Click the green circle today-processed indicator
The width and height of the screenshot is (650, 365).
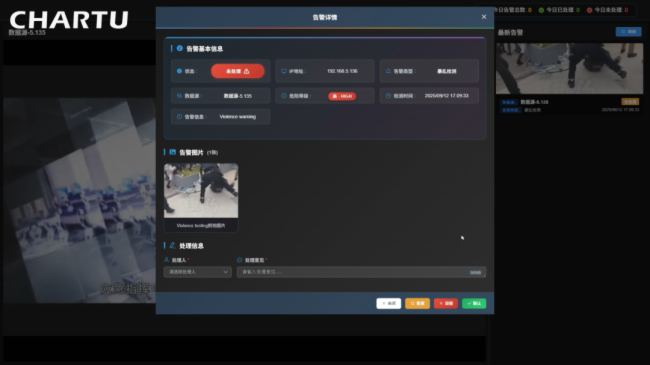point(541,10)
